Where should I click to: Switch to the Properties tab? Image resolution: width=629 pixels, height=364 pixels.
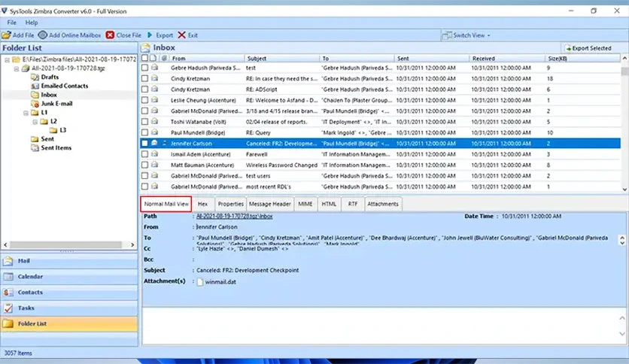(230, 204)
